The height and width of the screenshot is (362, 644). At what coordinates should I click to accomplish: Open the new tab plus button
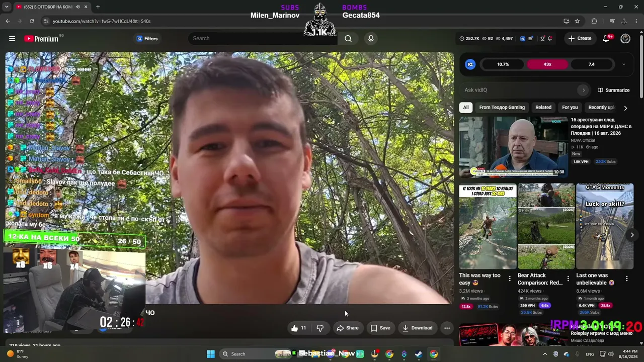coord(98,7)
